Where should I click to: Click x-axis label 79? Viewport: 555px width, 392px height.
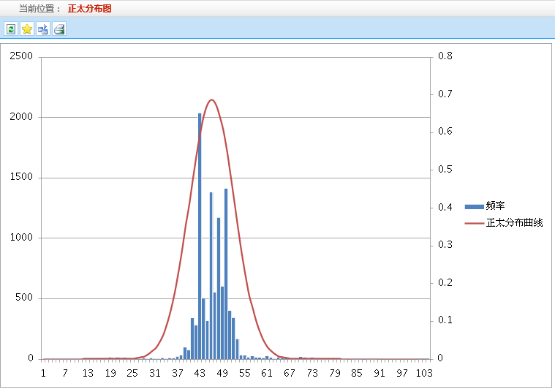point(334,373)
